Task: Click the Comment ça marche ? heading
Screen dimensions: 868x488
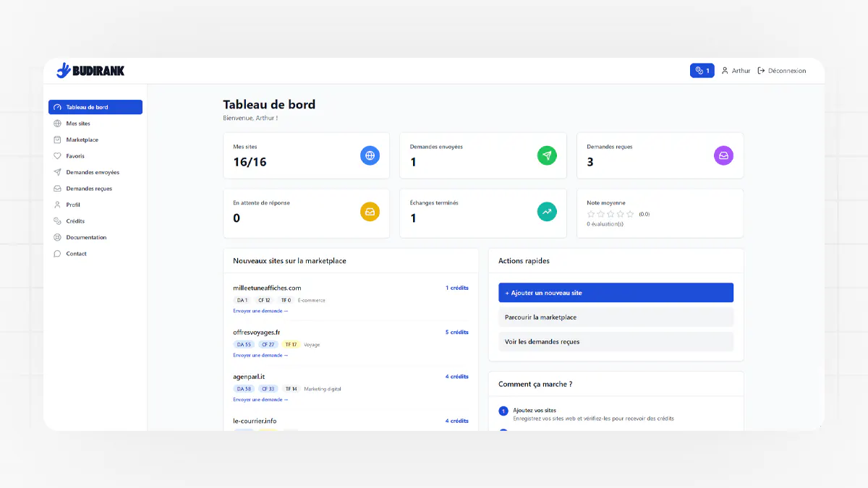Action: pyautogui.click(x=535, y=384)
